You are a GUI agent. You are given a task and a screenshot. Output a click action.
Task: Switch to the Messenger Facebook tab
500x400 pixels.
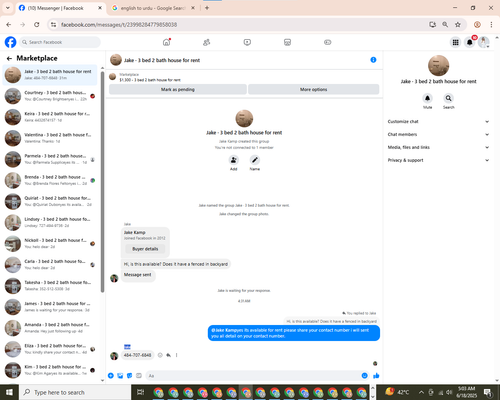pyautogui.click(x=61, y=8)
